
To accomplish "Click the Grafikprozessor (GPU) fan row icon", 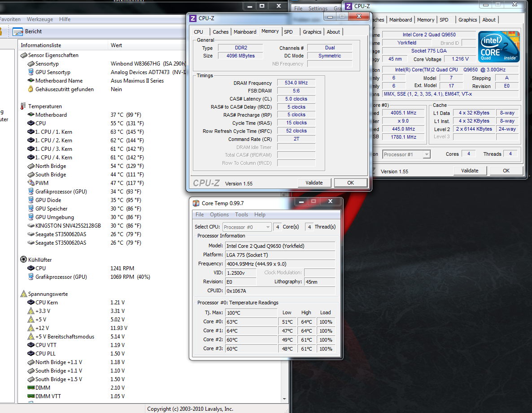I will pyautogui.click(x=31, y=277).
